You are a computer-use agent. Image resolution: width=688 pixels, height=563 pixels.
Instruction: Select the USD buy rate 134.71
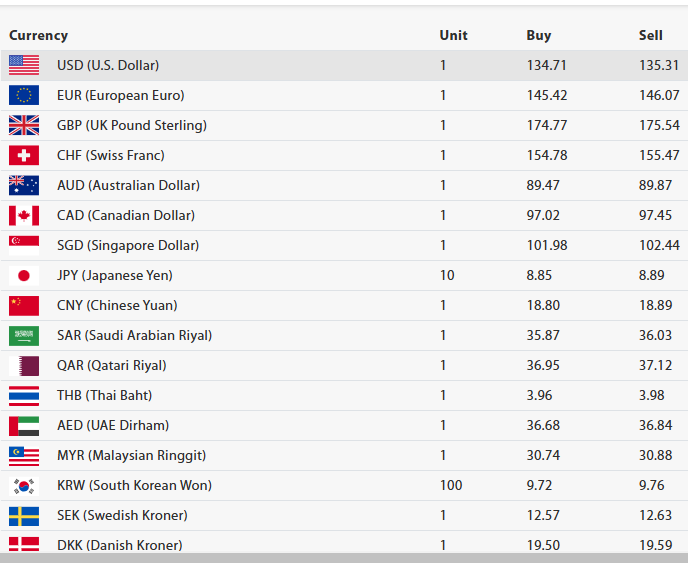[x=546, y=65]
